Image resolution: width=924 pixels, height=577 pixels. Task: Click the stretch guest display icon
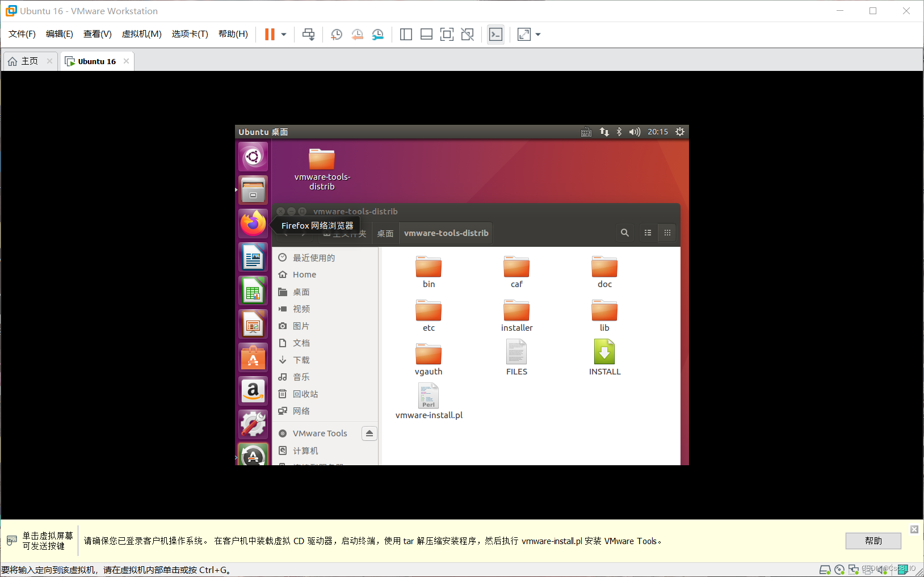click(x=524, y=35)
